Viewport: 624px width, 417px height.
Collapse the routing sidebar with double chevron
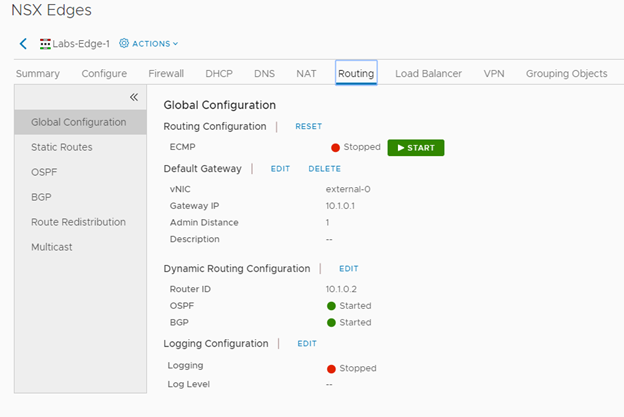(x=134, y=97)
